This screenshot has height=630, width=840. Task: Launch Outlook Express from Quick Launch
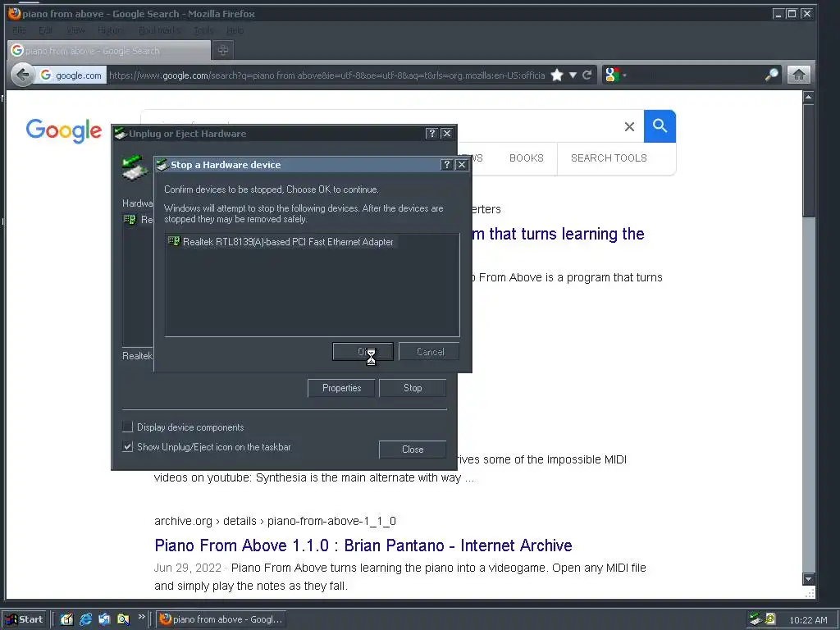tap(104, 619)
